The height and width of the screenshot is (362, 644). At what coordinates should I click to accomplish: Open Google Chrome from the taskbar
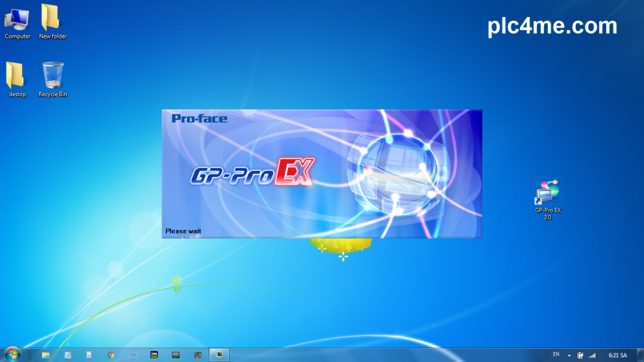click(111, 355)
